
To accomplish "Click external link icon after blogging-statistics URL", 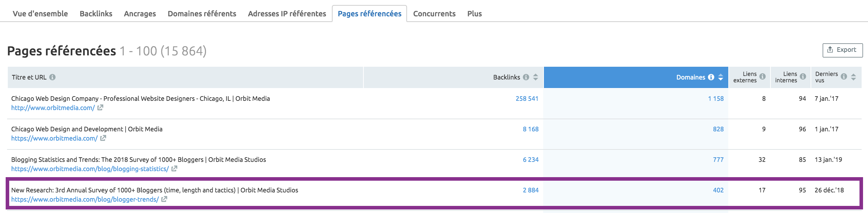I will tap(174, 168).
